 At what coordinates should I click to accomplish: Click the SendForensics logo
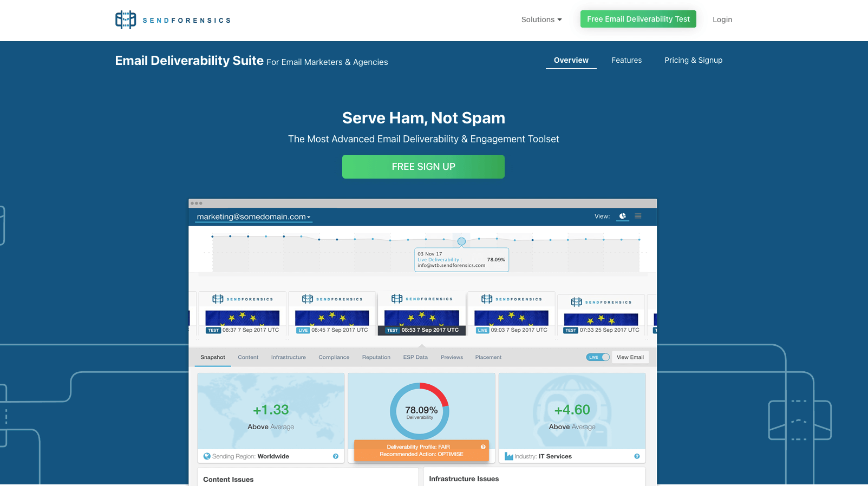coord(173,20)
